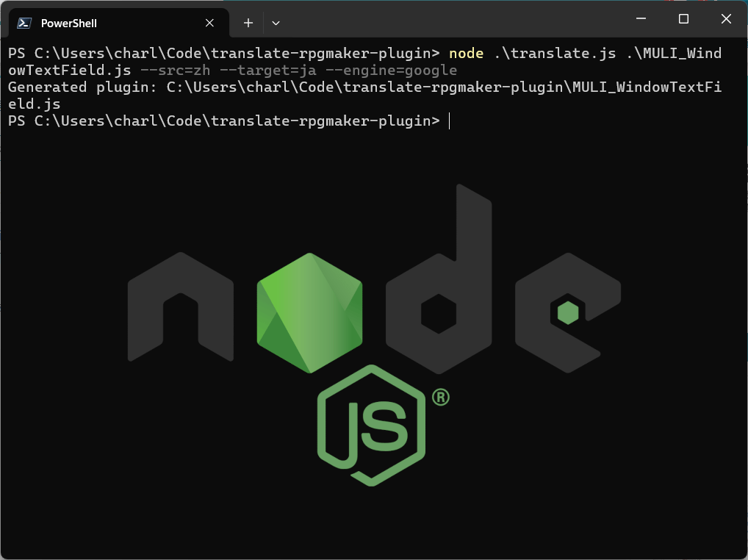Click the PowerShell icon in the tab
This screenshot has height=560, width=748.
click(x=24, y=23)
